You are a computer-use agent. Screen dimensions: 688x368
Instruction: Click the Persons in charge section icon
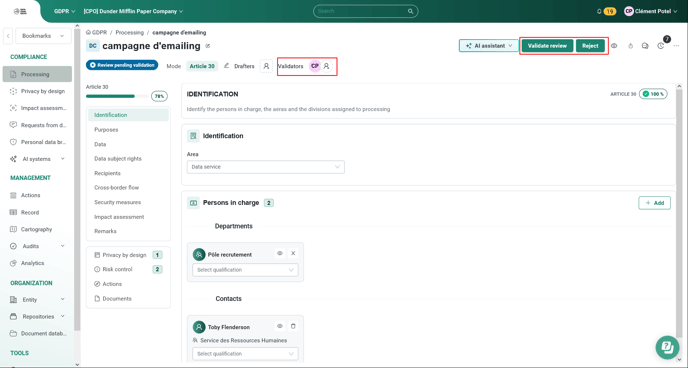(193, 203)
